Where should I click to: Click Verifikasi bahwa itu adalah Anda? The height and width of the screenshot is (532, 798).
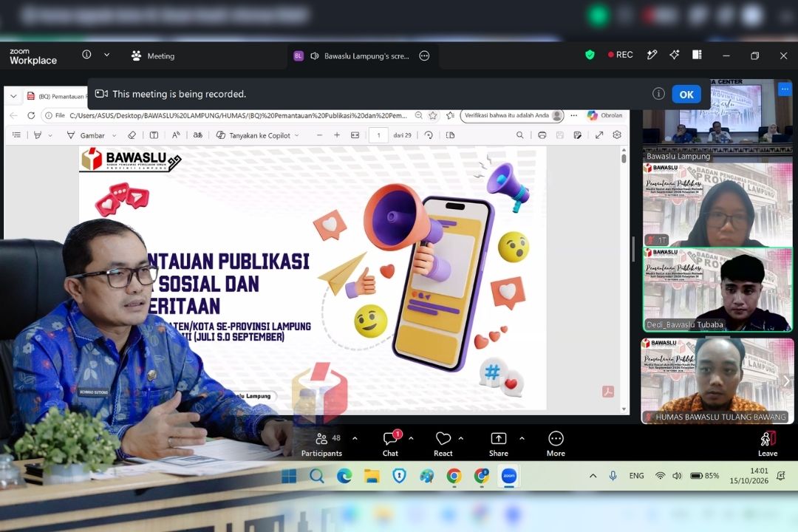coord(512,115)
